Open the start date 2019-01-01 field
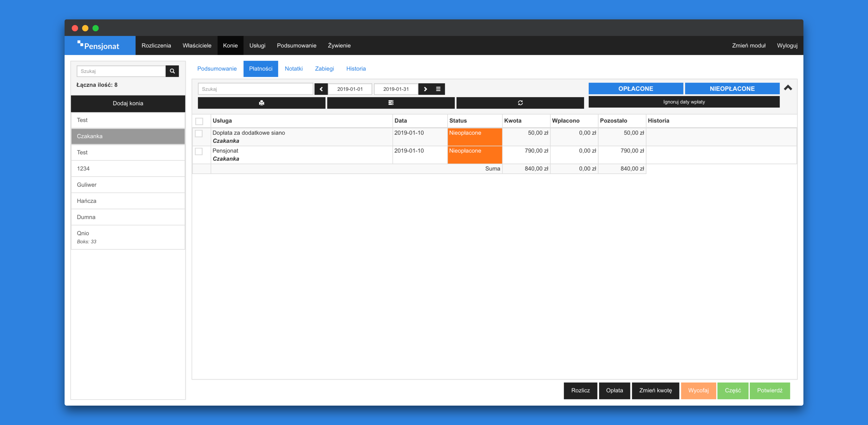The width and height of the screenshot is (868, 425). click(350, 89)
